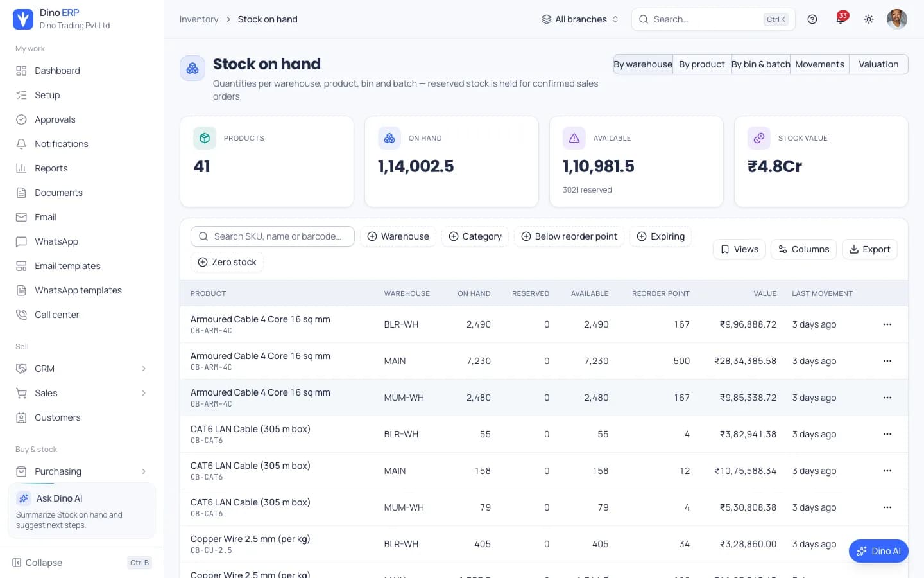This screenshot has width=924, height=578.
Task: Open the Columns chooser
Action: click(803, 249)
